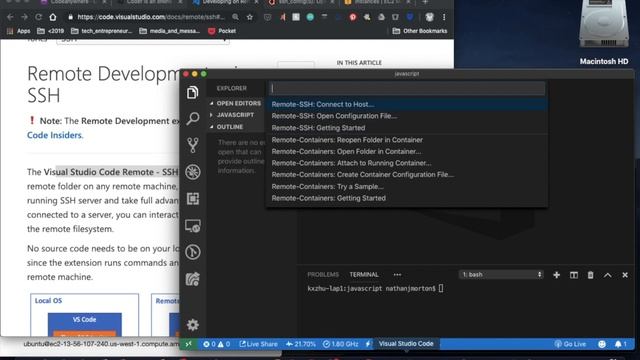The image size is (640, 360).
Task: Kill terminal with trash icon
Action: pyautogui.click(x=590, y=275)
